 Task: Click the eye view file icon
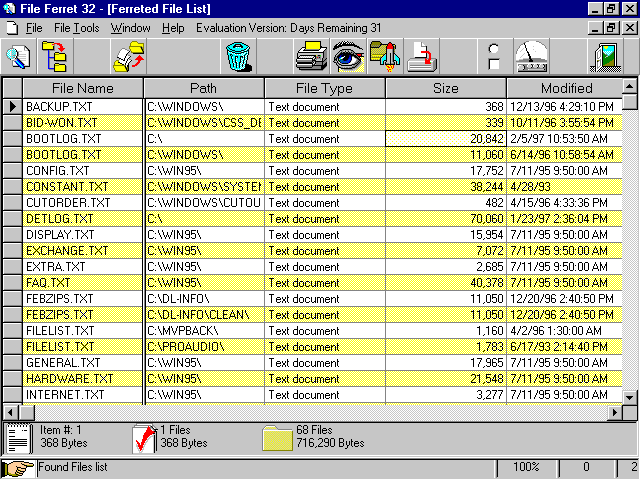click(348, 56)
